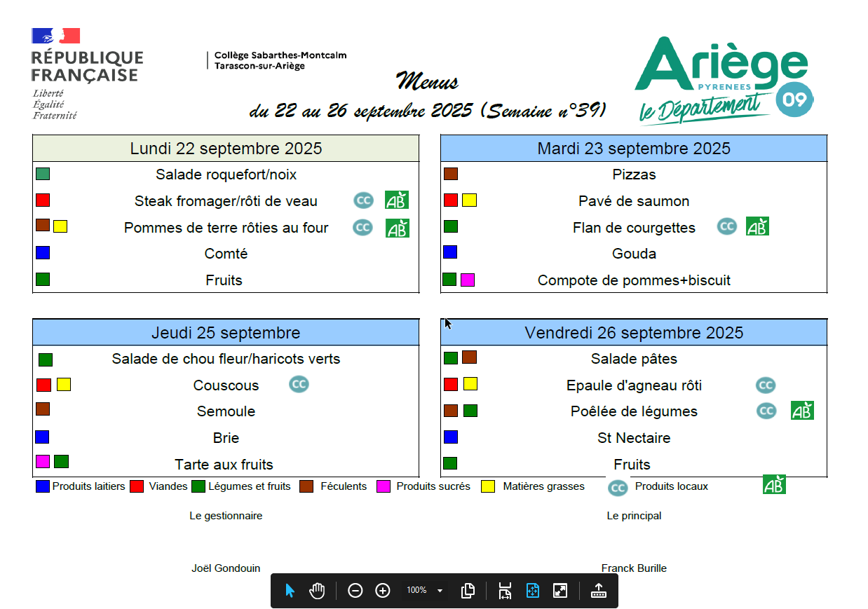
Task: Click AB logo beside Poêlée de légumes
Action: (x=802, y=411)
